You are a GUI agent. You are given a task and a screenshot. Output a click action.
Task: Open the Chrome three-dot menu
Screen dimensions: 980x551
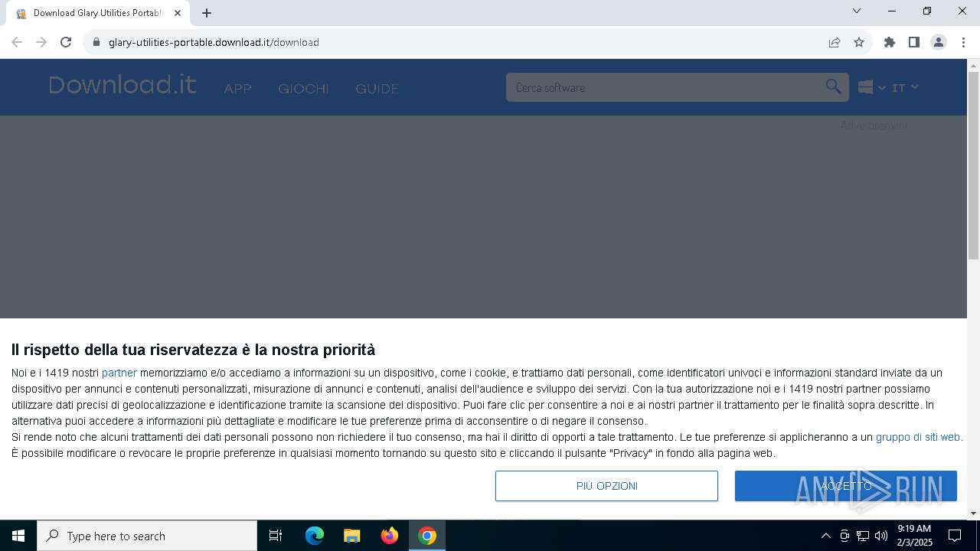coord(963,42)
